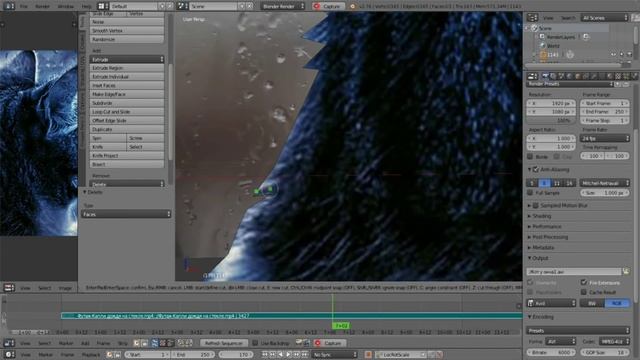Add a render preset with plus icon

(618, 84)
